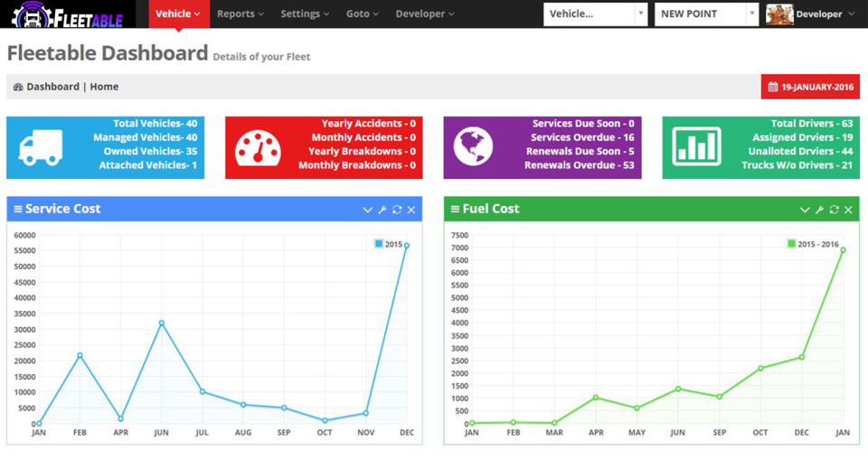This screenshot has height=459, width=868.
Task: Open the Reports menu
Action: coord(240,14)
